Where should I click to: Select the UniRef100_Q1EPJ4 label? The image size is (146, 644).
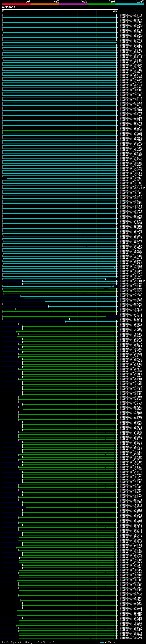(x=131, y=98)
